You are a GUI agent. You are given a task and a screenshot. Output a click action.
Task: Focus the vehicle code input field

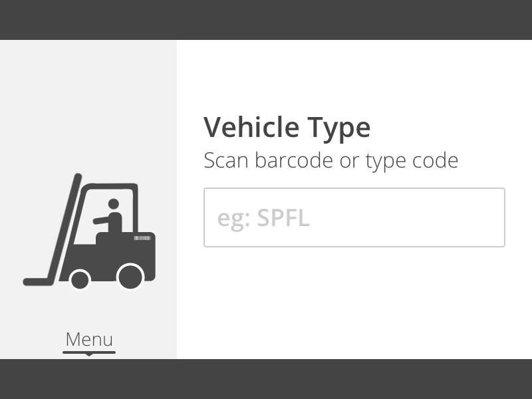click(354, 217)
